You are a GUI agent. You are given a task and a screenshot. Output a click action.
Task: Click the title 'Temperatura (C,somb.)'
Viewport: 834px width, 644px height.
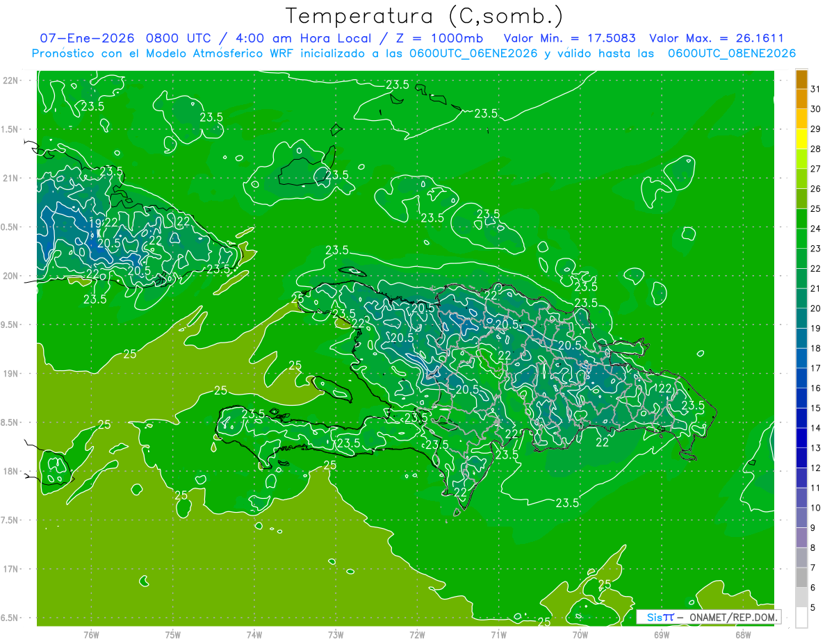coord(424,17)
